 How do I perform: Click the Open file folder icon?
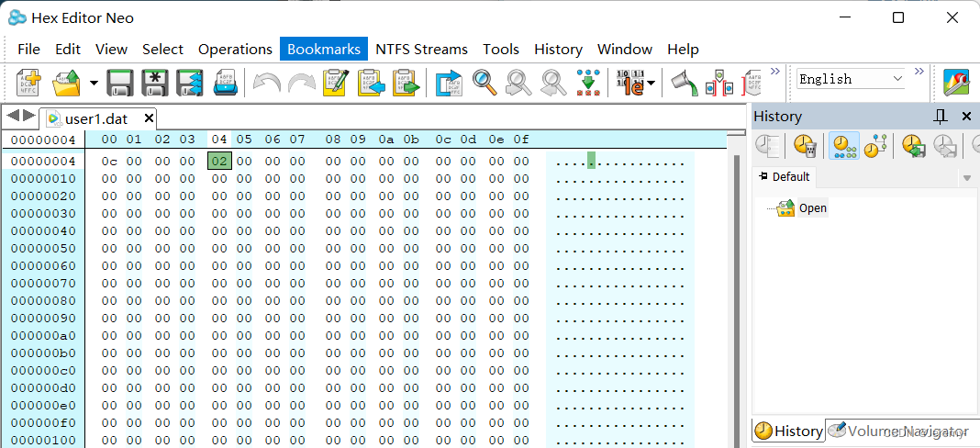pyautogui.click(x=66, y=82)
